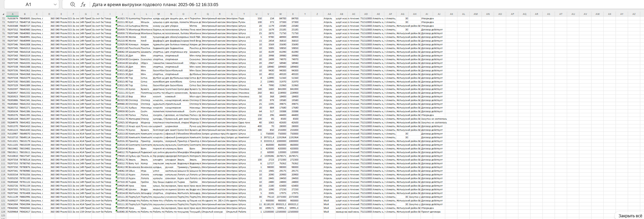Viewport: 644px width, 219px height.
Task: Select row 124 header
Action: tap(3, 212)
